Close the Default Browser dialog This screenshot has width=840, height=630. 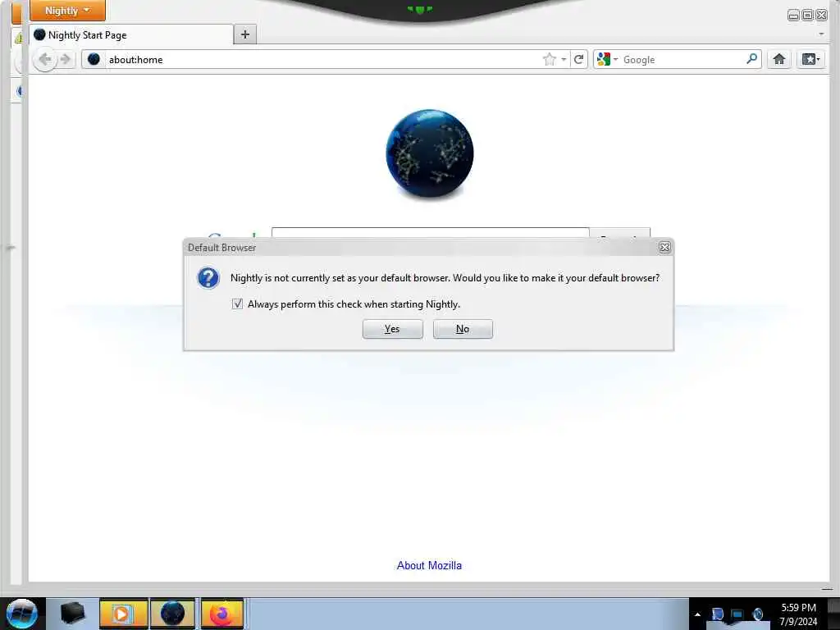664,248
